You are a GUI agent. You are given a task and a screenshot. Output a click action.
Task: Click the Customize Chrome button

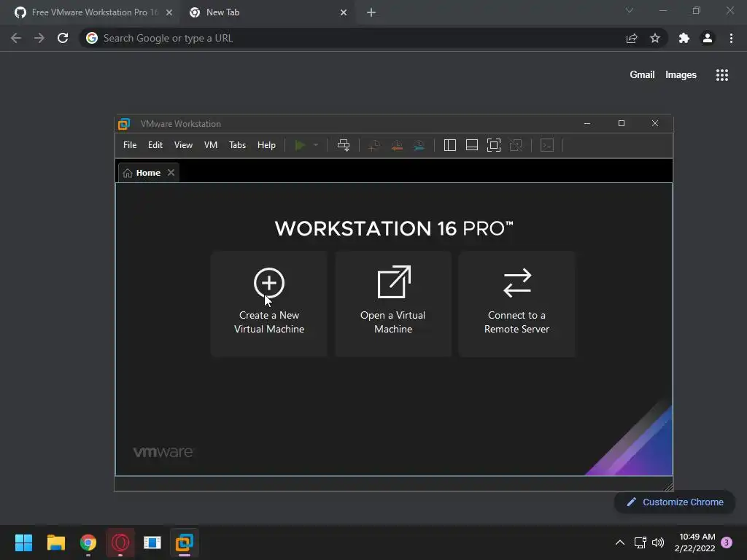click(x=675, y=502)
